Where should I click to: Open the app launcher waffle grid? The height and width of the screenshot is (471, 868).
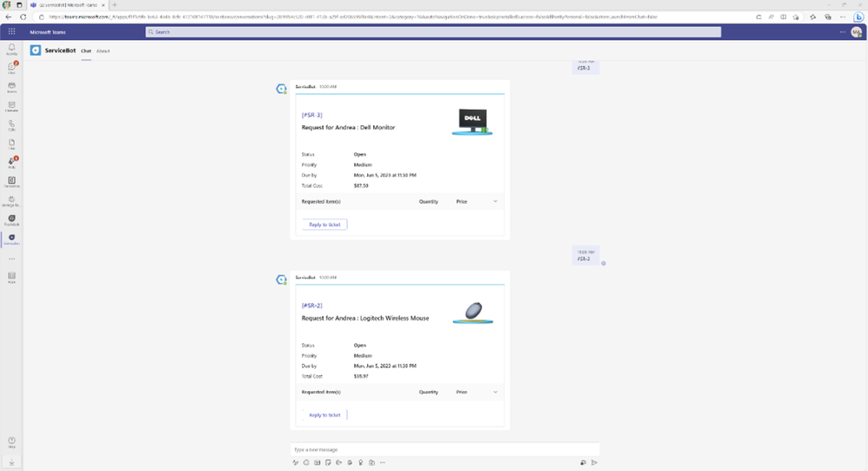11,31
